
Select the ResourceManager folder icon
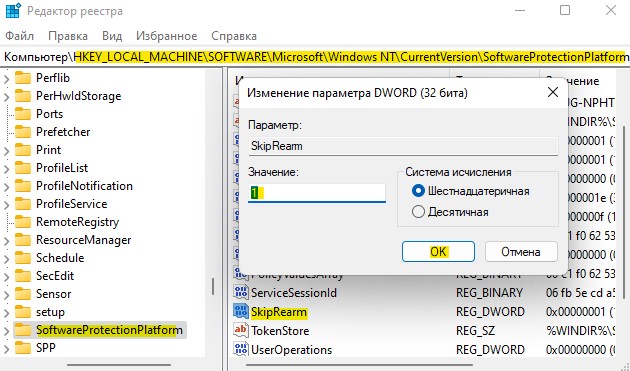tap(23, 240)
